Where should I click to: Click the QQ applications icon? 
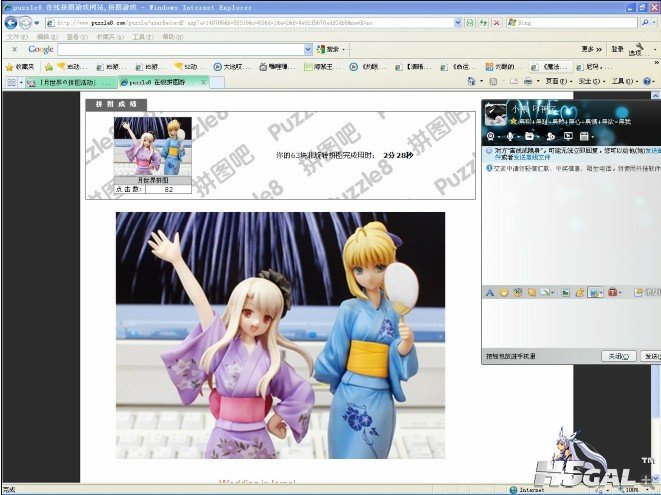click(584, 136)
